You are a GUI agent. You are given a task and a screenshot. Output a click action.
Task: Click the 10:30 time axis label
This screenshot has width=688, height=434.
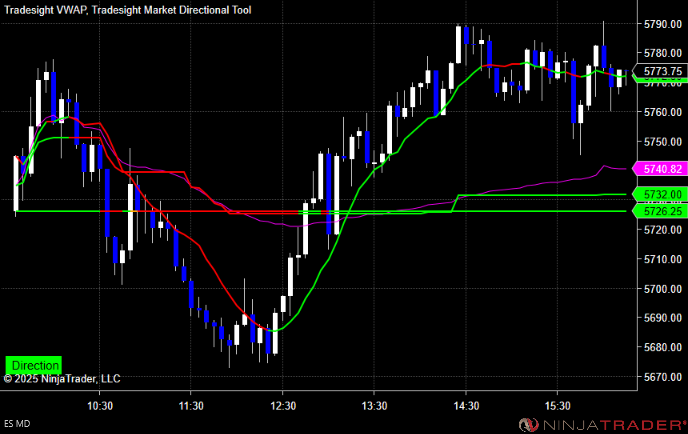[x=100, y=406]
